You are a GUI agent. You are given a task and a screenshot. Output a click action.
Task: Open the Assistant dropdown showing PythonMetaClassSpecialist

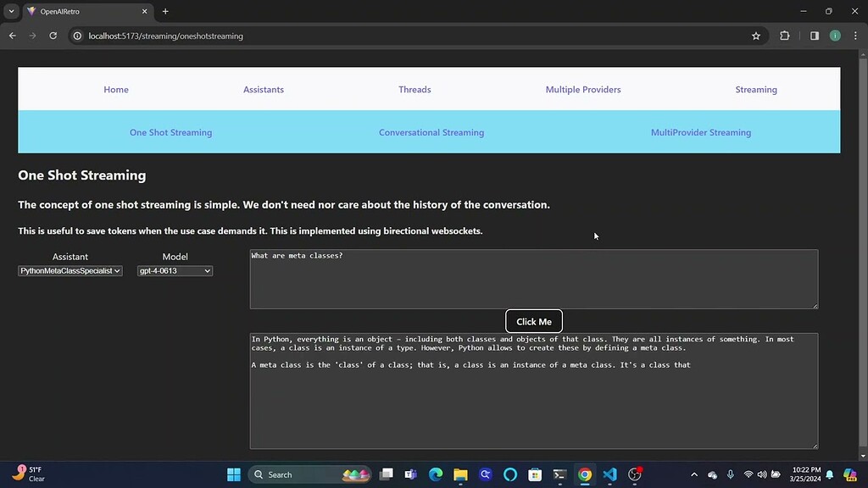[70, 270]
